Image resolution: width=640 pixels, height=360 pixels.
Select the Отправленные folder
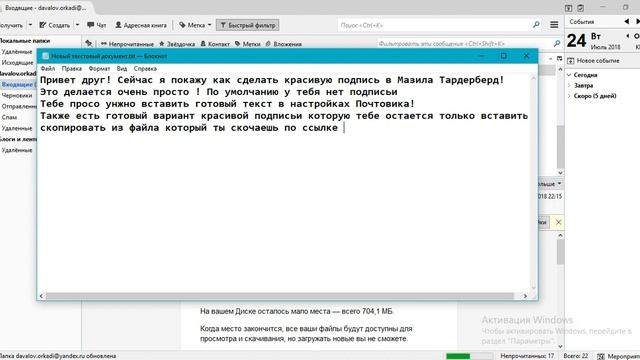click(x=19, y=106)
